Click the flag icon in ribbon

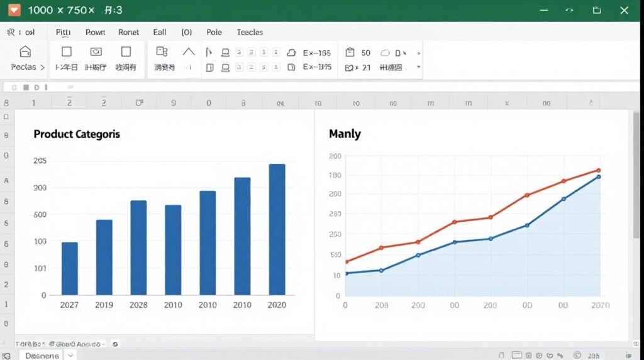pyautogui.click(x=209, y=52)
